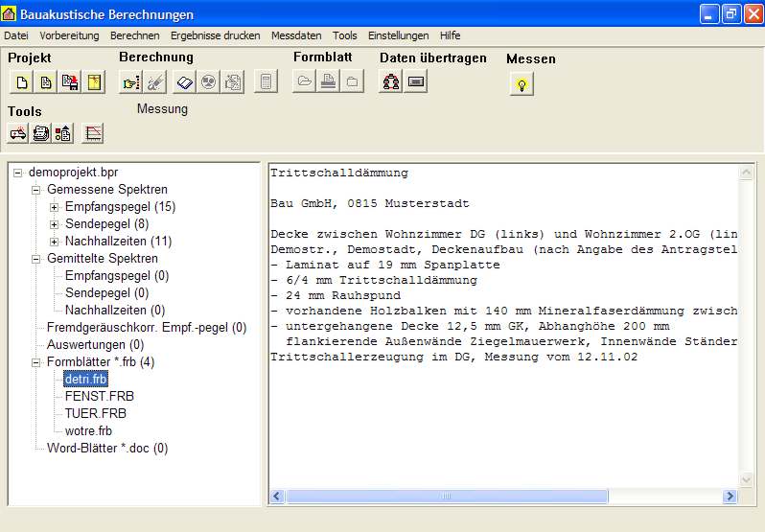The width and height of the screenshot is (765, 532).
Task: Select Auswertungen (0) tree item
Action: 95,345
